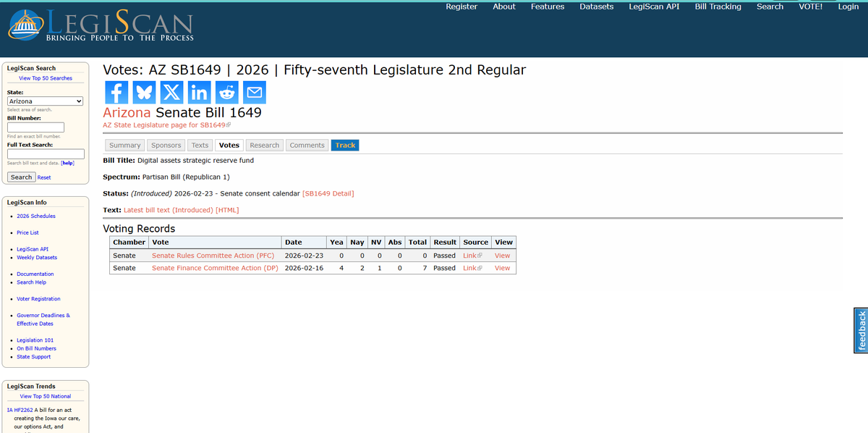The width and height of the screenshot is (868, 433).
Task: Open Latest bill text (Introduced) link
Action: pyautogui.click(x=169, y=210)
